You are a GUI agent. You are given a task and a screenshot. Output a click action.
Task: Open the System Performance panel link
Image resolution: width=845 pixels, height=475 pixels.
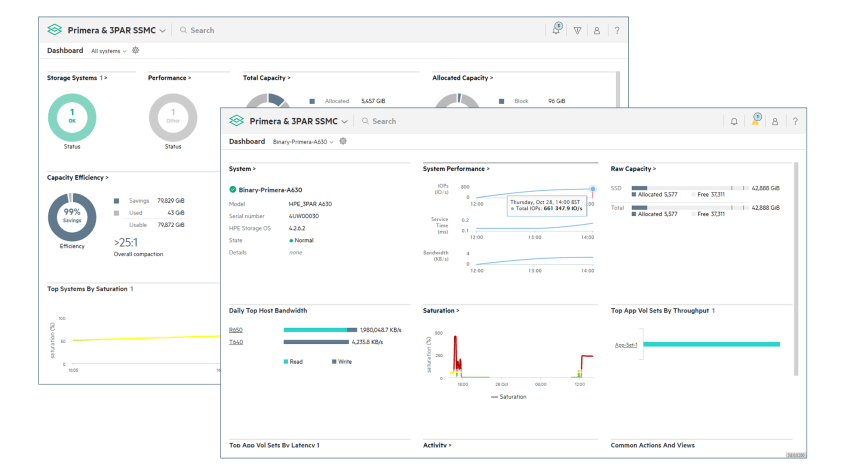(x=456, y=169)
